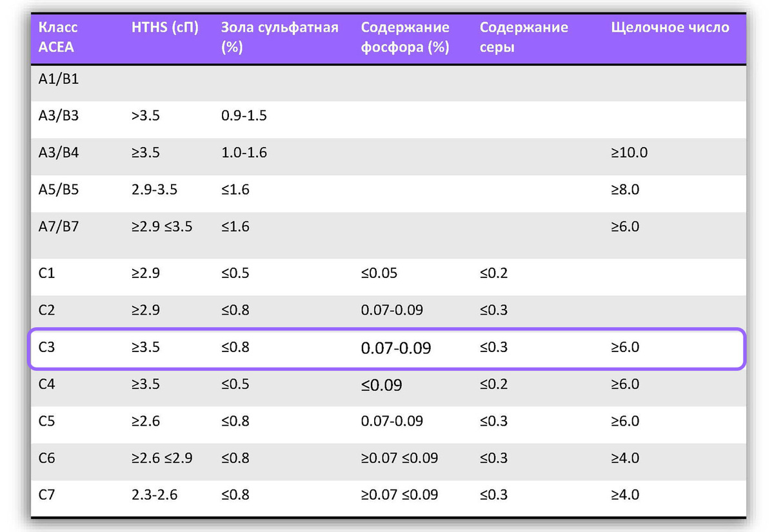Screen dimensions: 774x532
Task: Click the 'Зола сульфатная (%)' column header
Action: click(279, 37)
